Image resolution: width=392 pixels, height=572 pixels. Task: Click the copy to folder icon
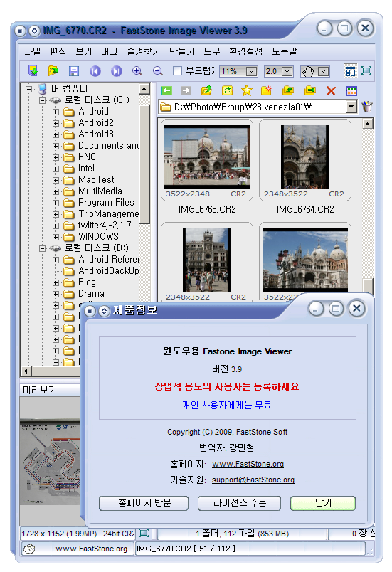coord(288,90)
